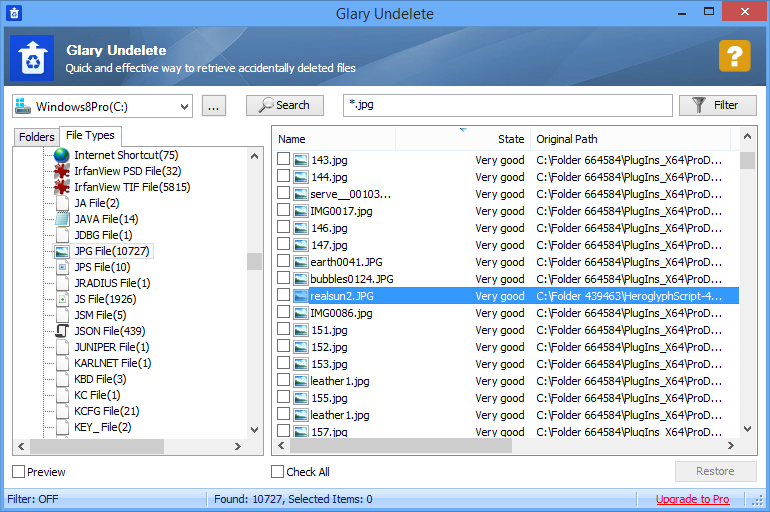Select KCFG File(21) in the tree
The image size is (770, 512).
pyautogui.click(x=107, y=411)
